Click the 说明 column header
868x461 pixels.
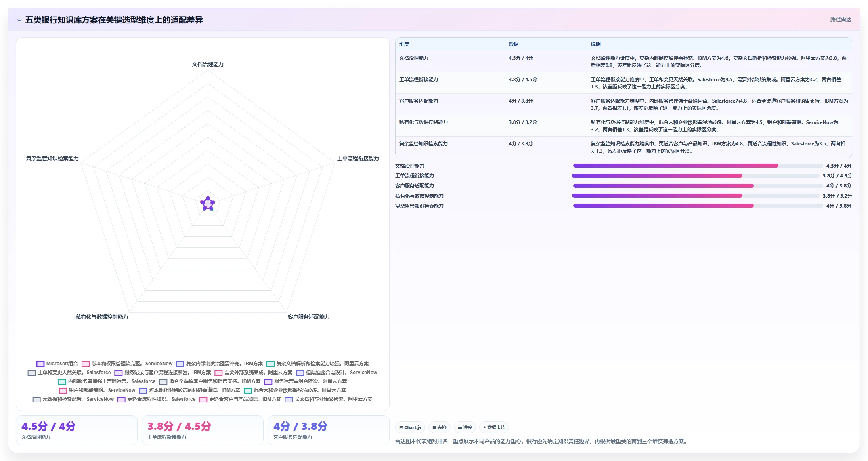coord(596,44)
